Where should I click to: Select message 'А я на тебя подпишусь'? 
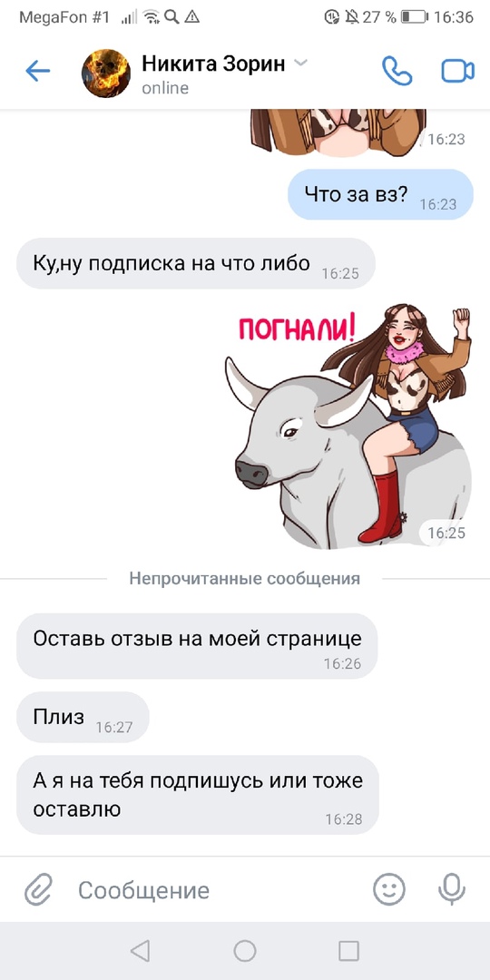(198, 795)
